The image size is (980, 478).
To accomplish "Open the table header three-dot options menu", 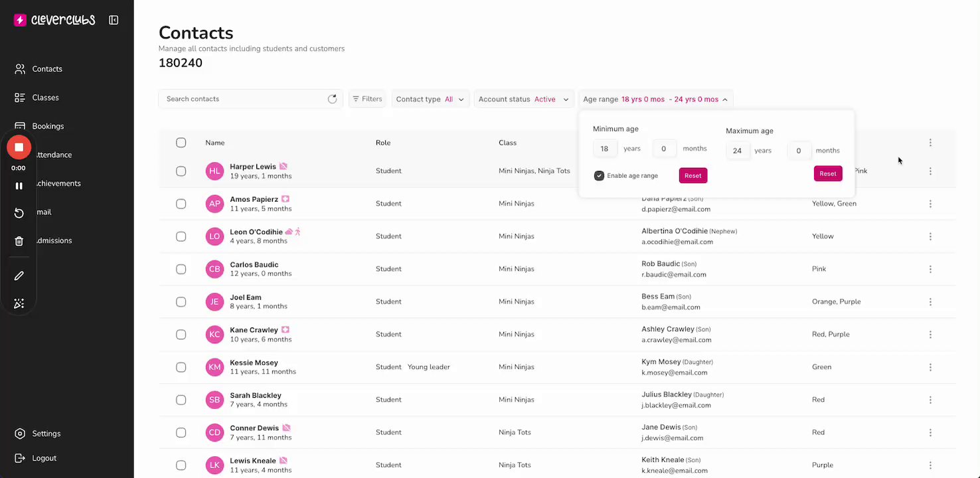I will click(x=930, y=143).
